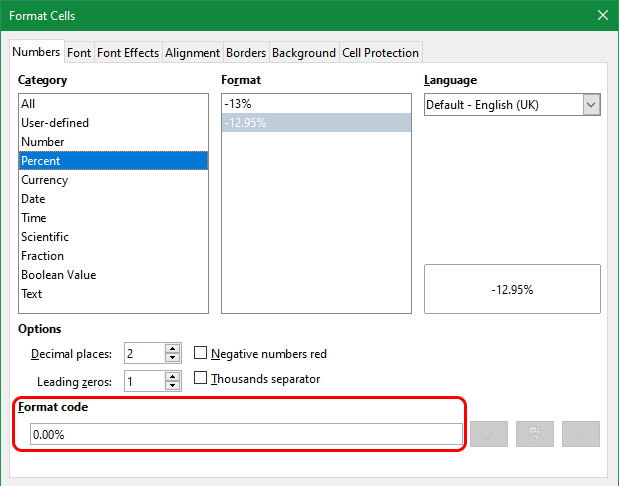Pick Fraction category
619x486 pixels.
[113, 255]
